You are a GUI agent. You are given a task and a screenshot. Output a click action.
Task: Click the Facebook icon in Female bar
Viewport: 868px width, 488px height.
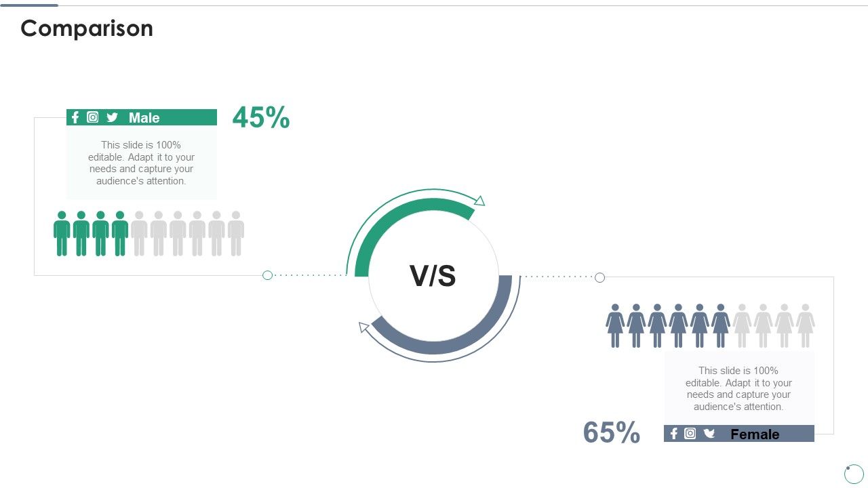(673, 434)
